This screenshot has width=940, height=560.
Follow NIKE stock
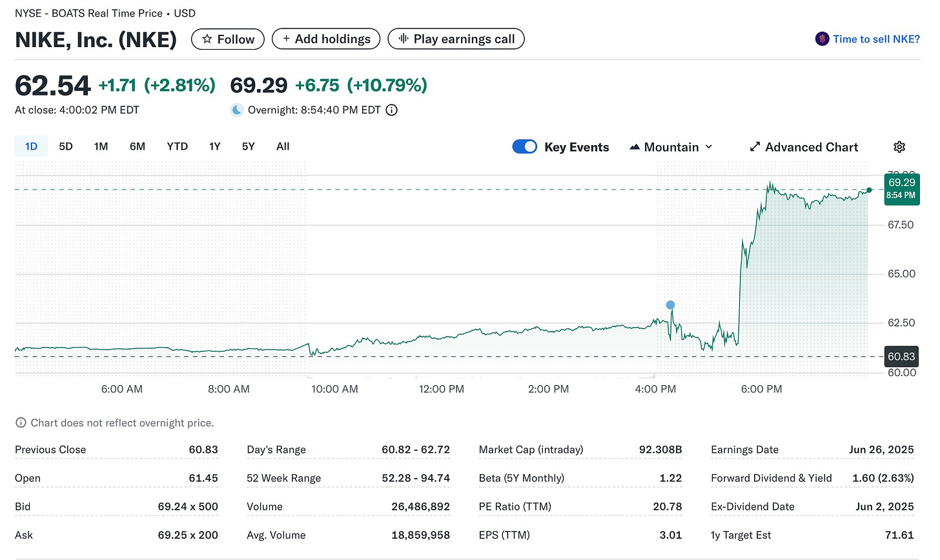pos(228,39)
